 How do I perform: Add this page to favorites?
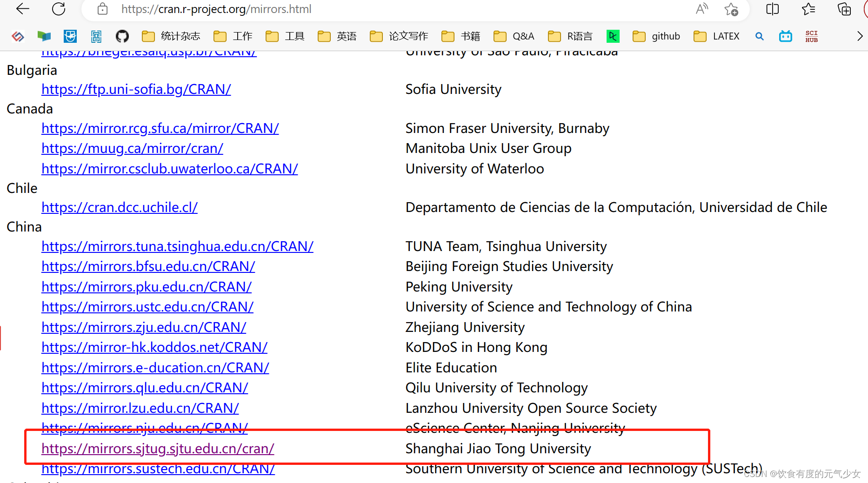731,9
